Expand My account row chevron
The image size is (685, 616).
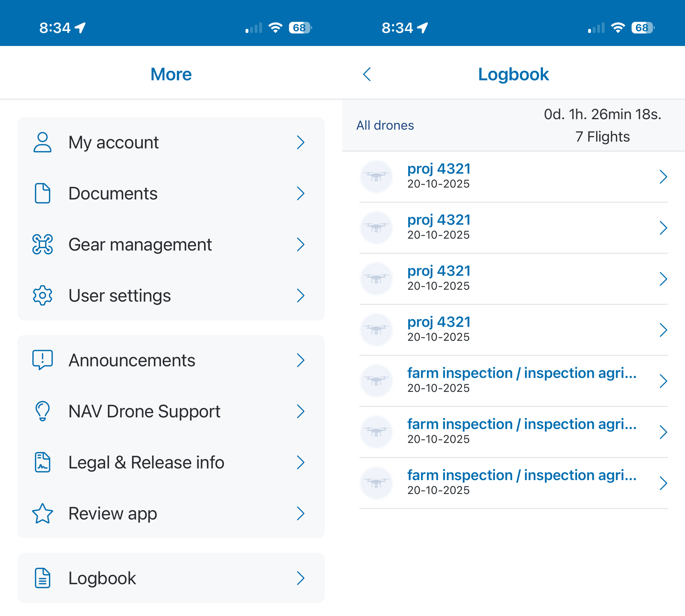(x=301, y=142)
